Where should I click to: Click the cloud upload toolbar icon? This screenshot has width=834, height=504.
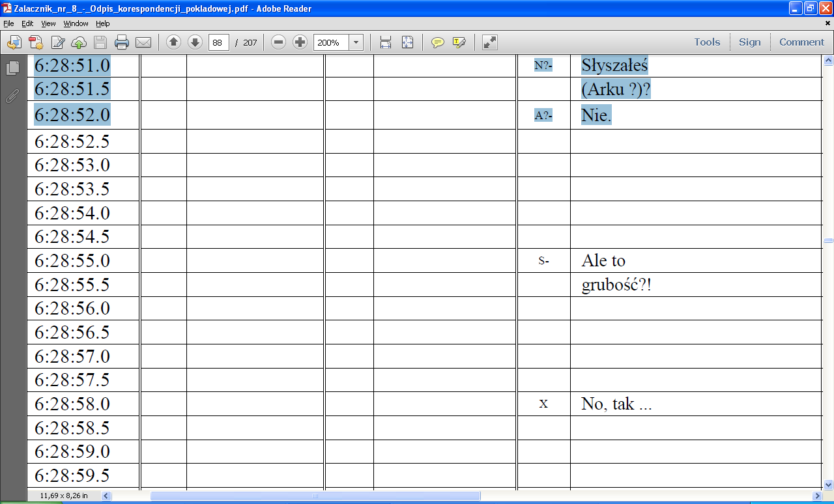click(x=79, y=42)
